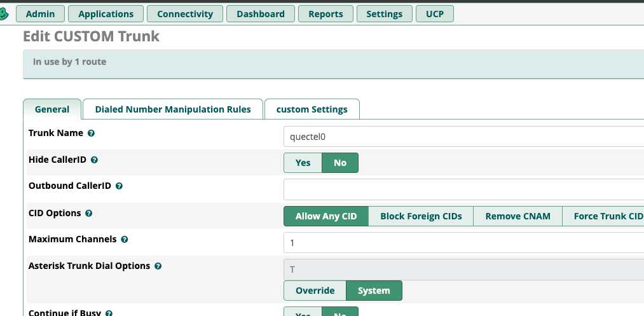The width and height of the screenshot is (644, 316).
Task: Click help icon next to CID Options
Action: click(89, 214)
